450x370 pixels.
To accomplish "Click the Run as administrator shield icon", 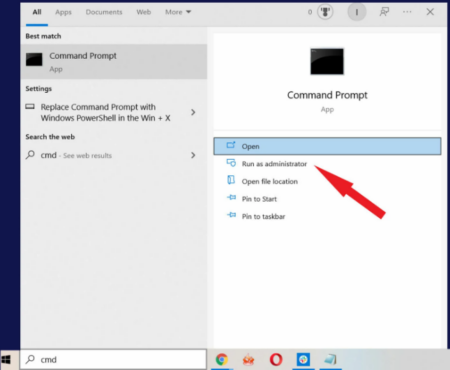I will pyautogui.click(x=231, y=163).
